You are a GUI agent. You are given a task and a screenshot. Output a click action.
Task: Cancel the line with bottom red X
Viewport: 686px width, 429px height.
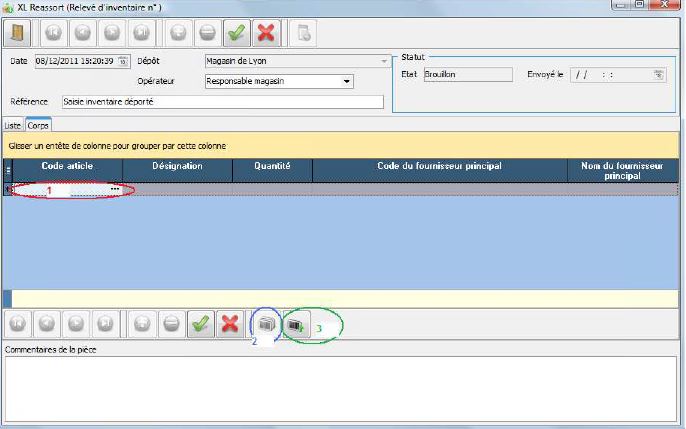[x=231, y=324]
